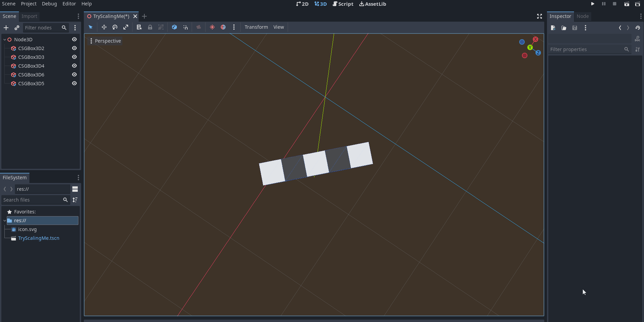Instantiate a child scene link icon
644x322 pixels.
click(x=17, y=28)
